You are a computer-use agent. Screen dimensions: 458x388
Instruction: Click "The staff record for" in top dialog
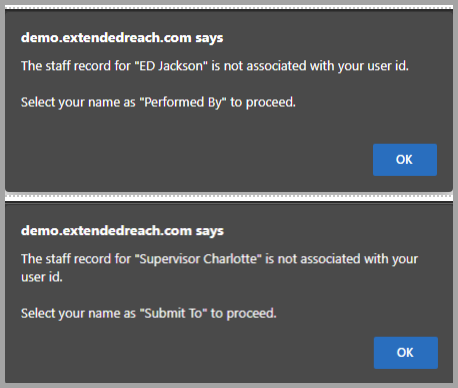click(x=76, y=66)
